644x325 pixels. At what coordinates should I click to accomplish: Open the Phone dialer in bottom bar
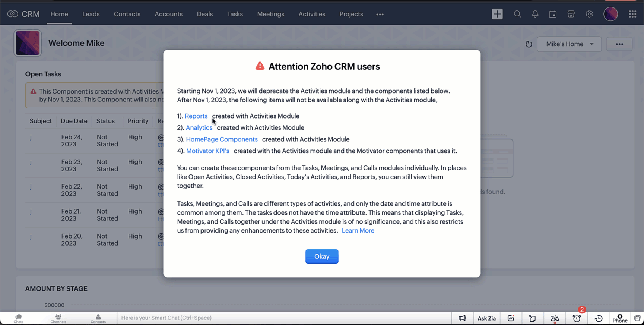[x=620, y=318]
